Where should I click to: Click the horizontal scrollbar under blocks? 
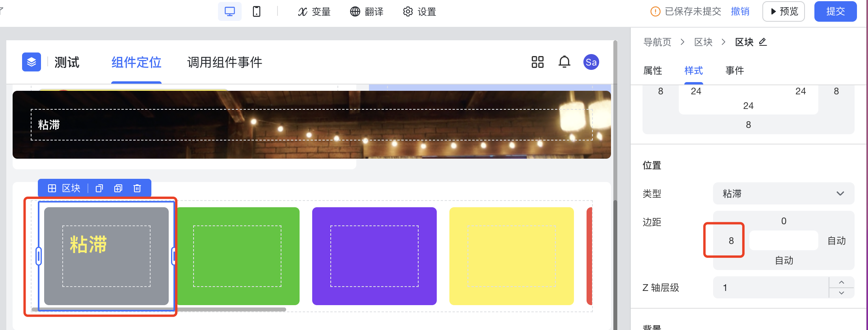[x=159, y=309]
